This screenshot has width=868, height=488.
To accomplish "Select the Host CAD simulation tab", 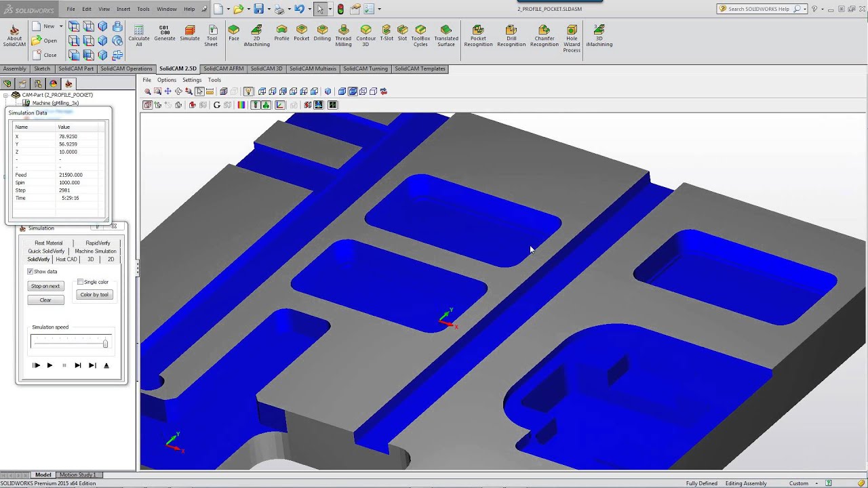I will [66, 259].
